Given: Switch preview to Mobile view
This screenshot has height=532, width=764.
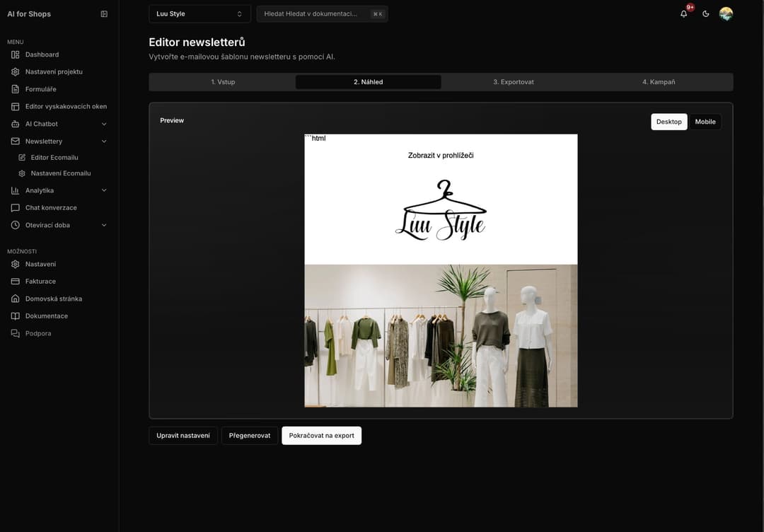Looking at the screenshot, I should click(705, 120).
